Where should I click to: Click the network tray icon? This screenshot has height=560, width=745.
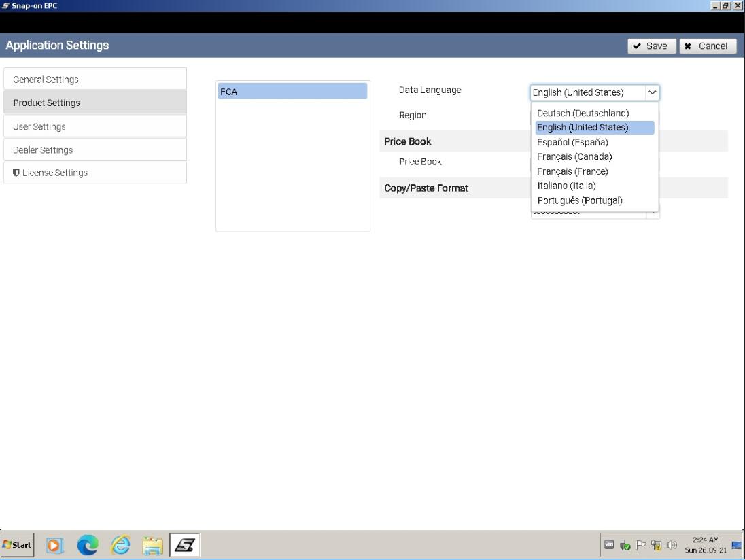coord(656,545)
